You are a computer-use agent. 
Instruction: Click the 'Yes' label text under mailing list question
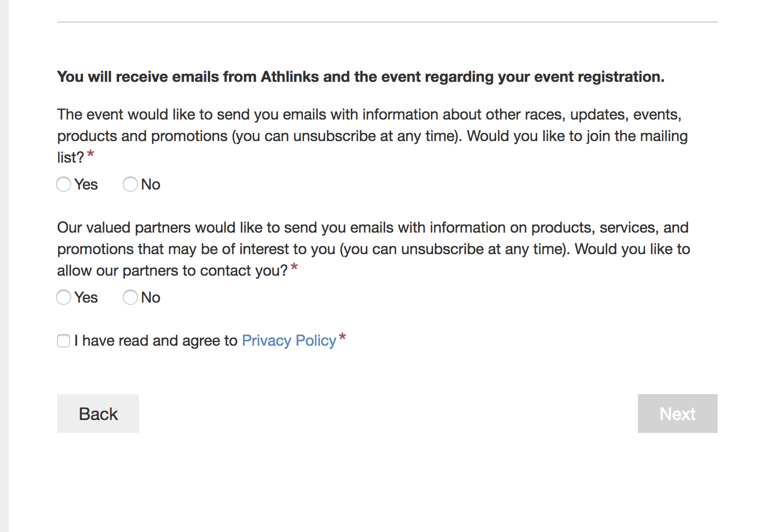(x=86, y=185)
